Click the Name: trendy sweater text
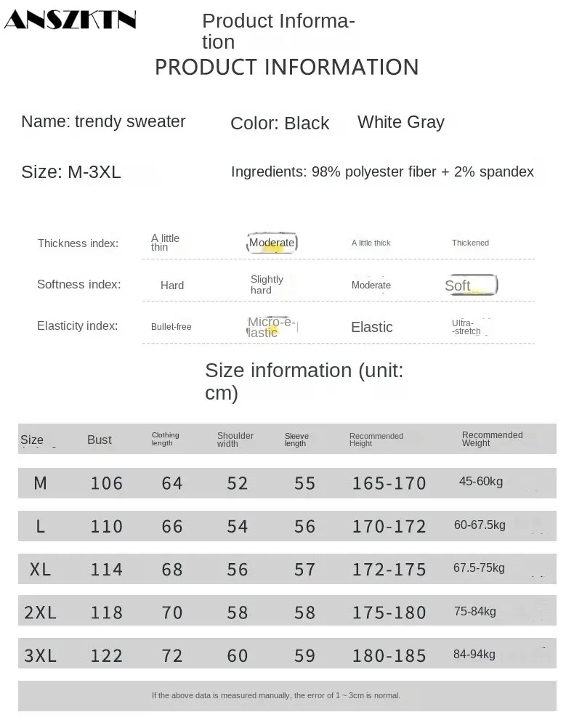Screen dimensions: 574x728 (x=103, y=121)
